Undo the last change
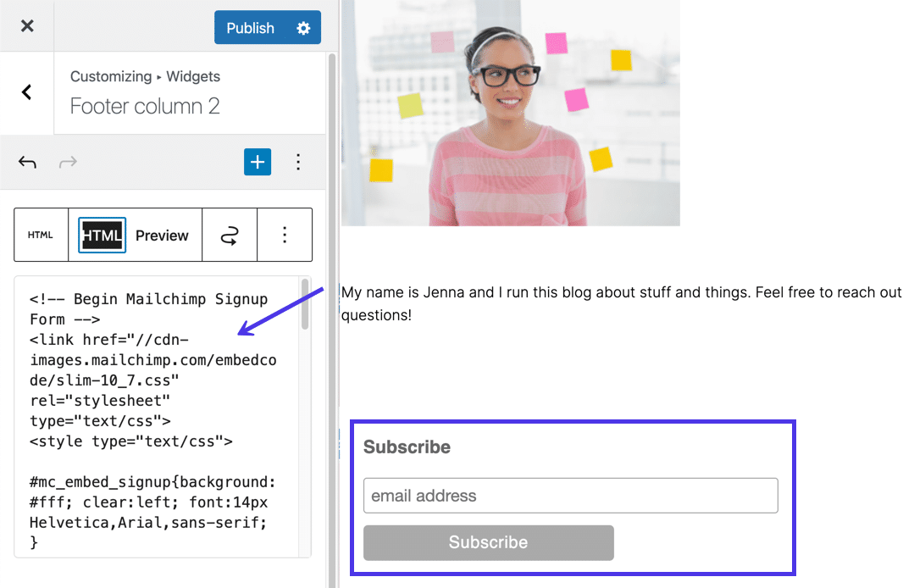Screen dimensions: 903x588 pyautogui.click(x=26, y=162)
